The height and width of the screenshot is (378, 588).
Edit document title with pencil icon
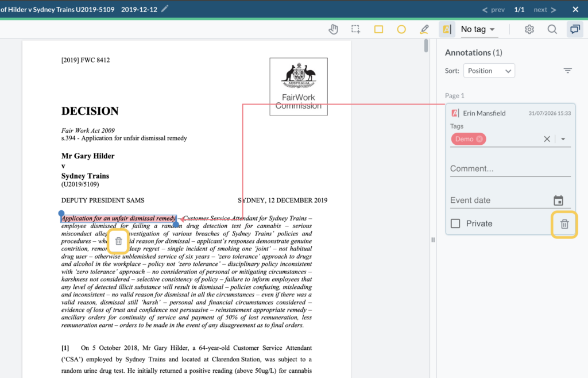pos(165,9)
